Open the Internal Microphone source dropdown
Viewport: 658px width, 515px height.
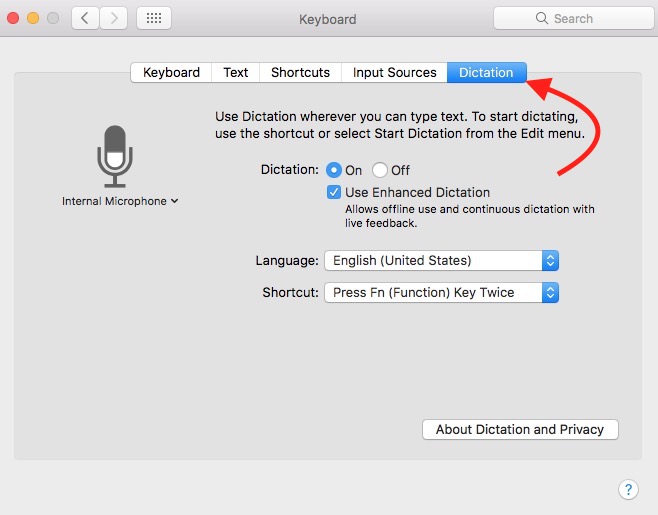point(120,201)
